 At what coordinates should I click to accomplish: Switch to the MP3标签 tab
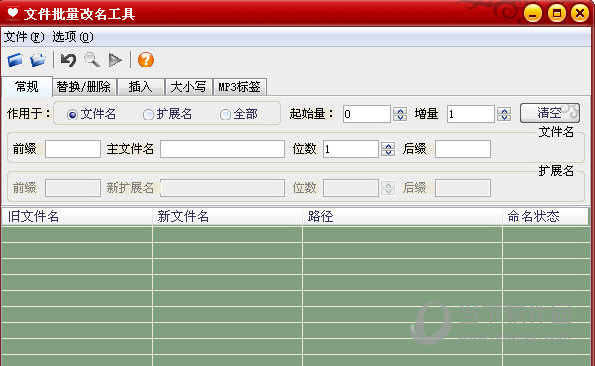[x=240, y=87]
